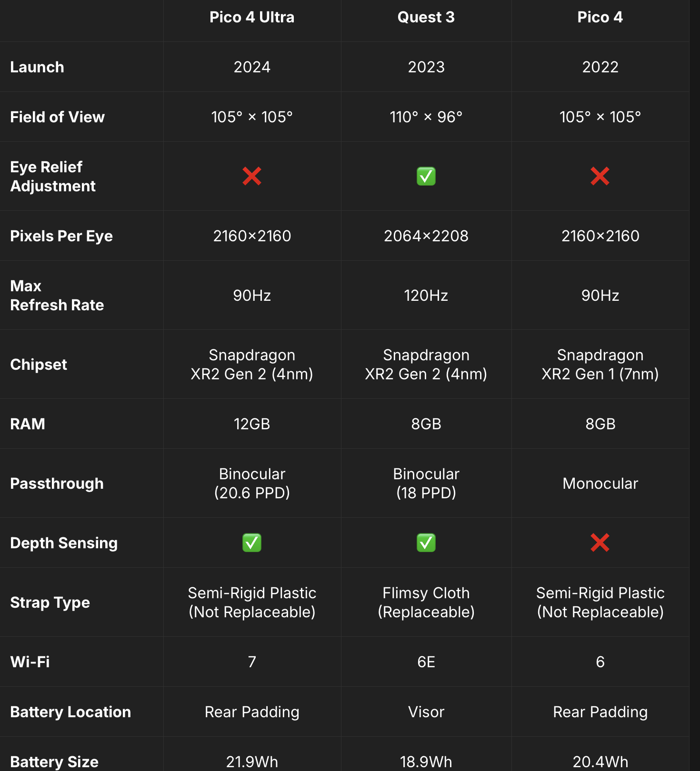Select the Pico 4 Ultra column header
Image resolution: width=700 pixels, height=771 pixels.
(252, 17)
